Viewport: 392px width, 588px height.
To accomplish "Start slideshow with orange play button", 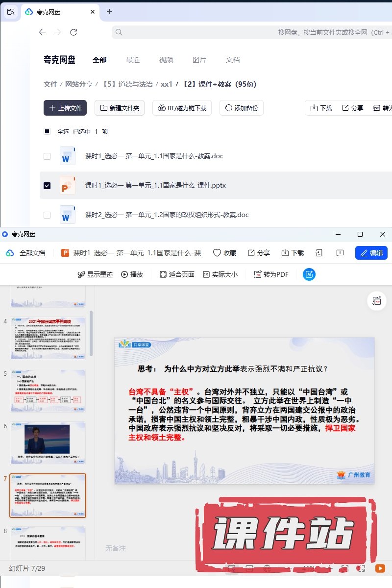I will click(x=380, y=568).
